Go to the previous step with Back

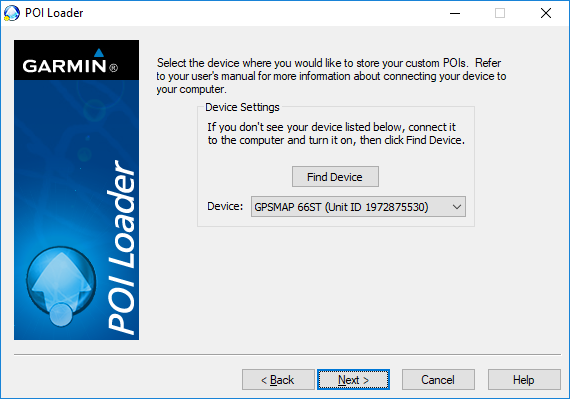pyautogui.click(x=278, y=380)
